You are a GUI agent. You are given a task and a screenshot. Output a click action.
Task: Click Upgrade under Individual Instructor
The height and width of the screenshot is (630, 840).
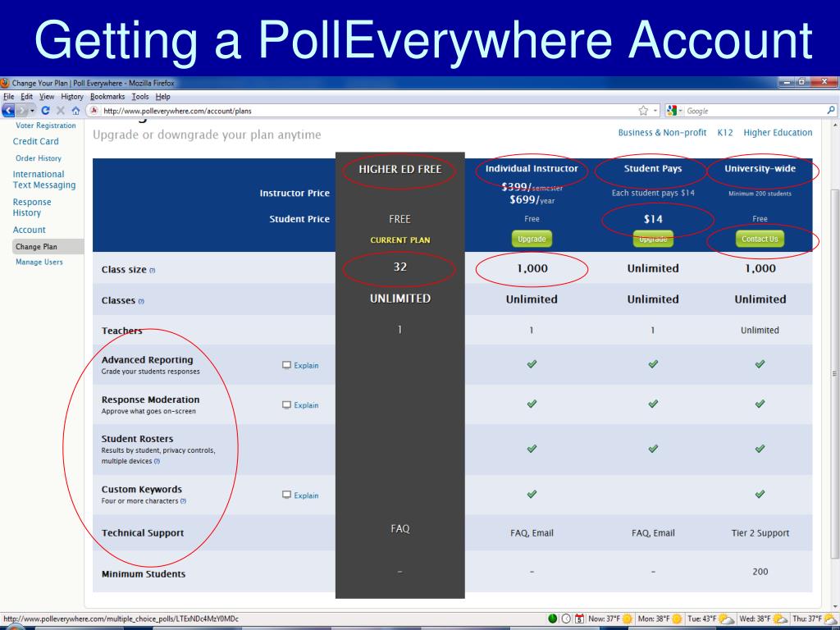(x=532, y=239)
